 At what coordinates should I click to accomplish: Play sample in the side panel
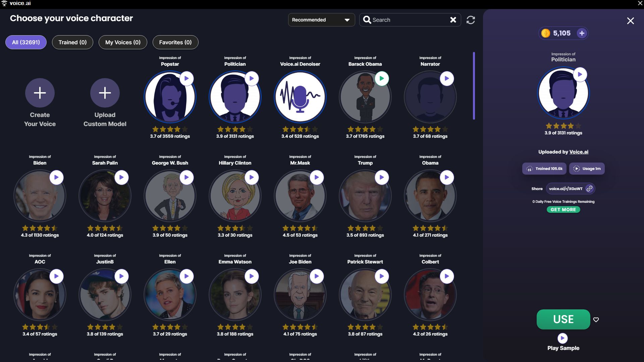click(x=562, y=338)
